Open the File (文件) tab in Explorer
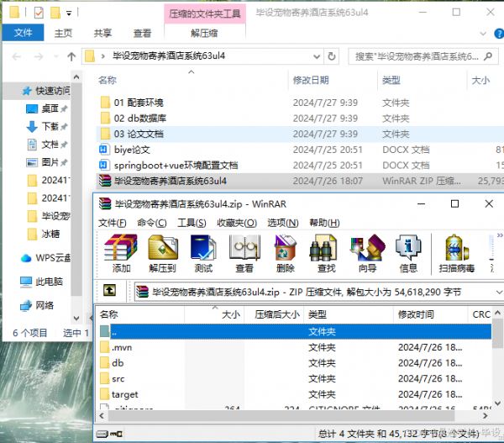The width and height of the screenshot is (504, 443). pyautogui.click(x=23, y=34)
